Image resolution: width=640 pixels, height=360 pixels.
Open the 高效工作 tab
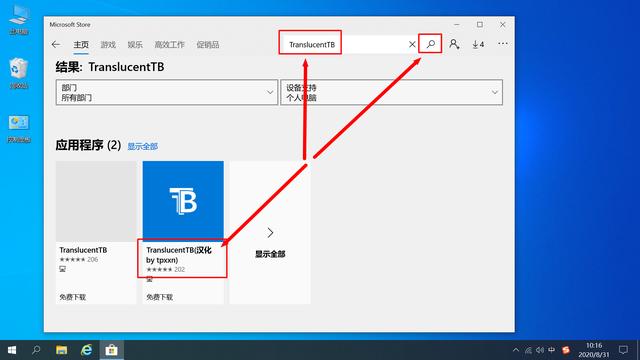pyautogui.click(x=169, y=44)
